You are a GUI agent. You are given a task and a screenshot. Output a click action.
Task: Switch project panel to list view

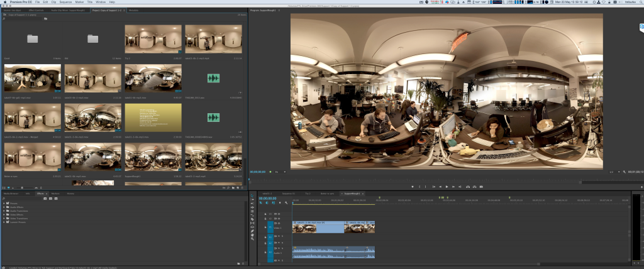4,188
